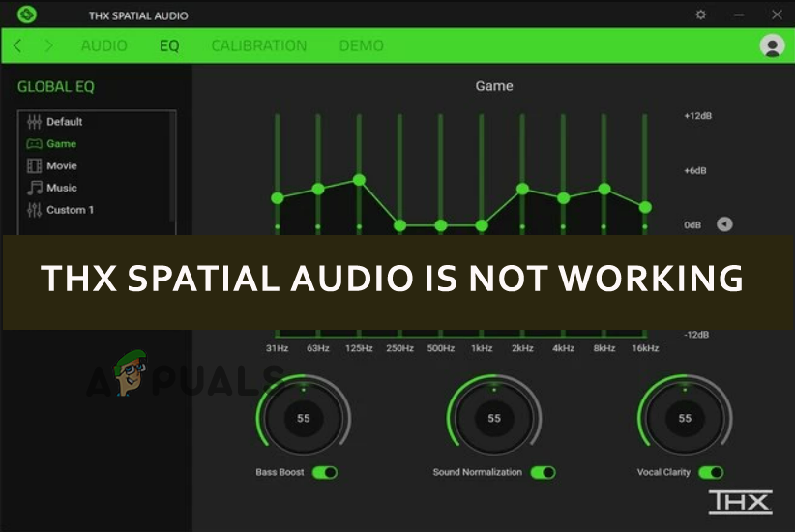Switch to the AUDIO tab
795x532 pixels.
(x=103, y=45)
